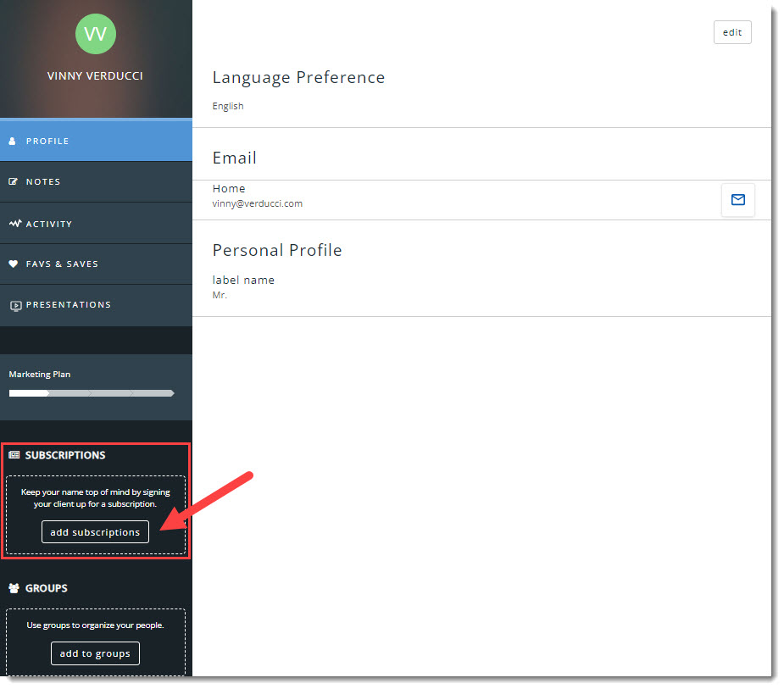Click the Mr. label name value

pos(220,295)
